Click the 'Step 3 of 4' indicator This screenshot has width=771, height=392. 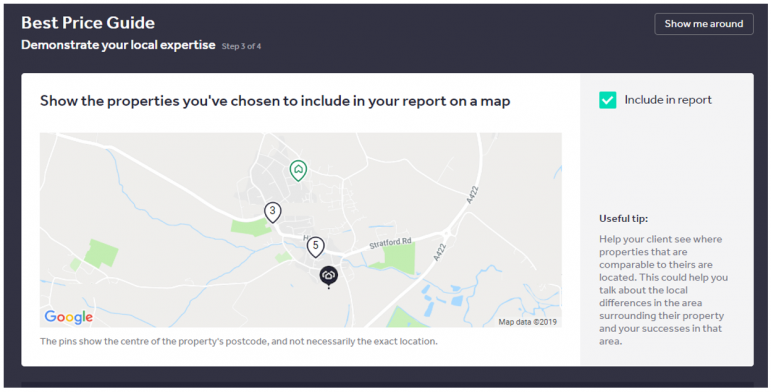[241, 46]
